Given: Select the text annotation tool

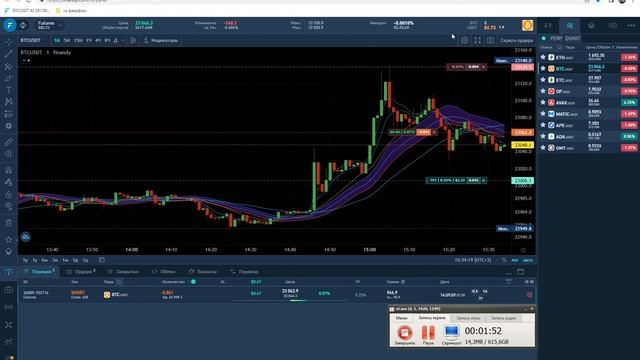Looking at the screenshot, I should coord(9,90).
